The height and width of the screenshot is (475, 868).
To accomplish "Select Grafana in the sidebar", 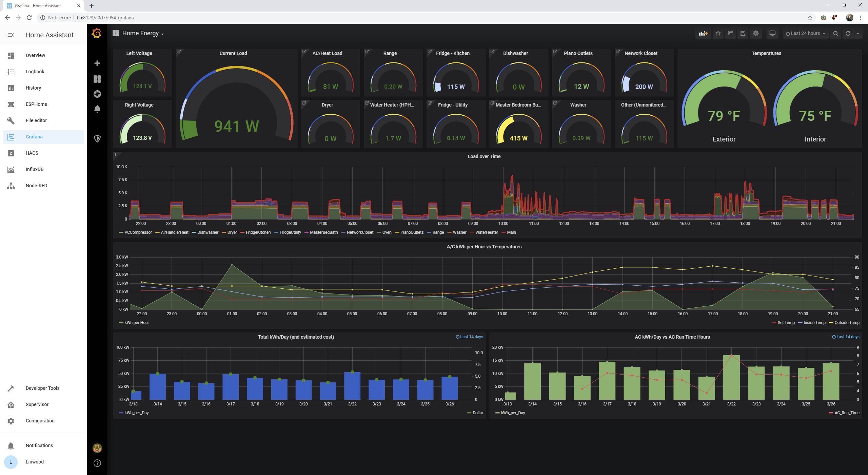I will pyautogui.click(x=43, y=137).
